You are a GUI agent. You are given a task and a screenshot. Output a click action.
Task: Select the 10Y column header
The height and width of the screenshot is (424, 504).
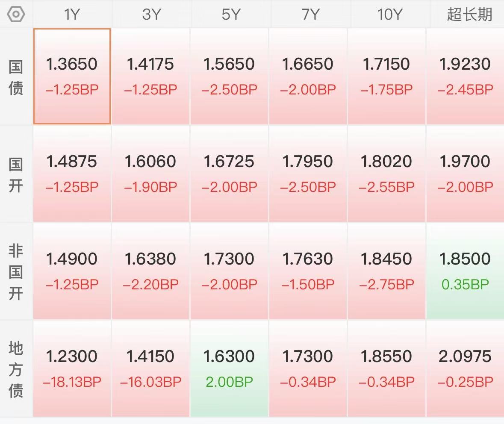(389, 14)
